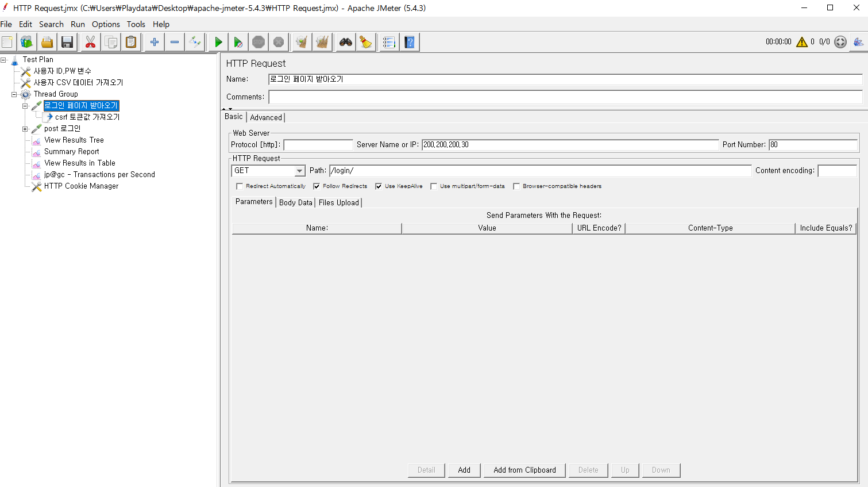The image size is (868, 487).
Task: Click the Cut scissors icon
Action: [90, 42]
